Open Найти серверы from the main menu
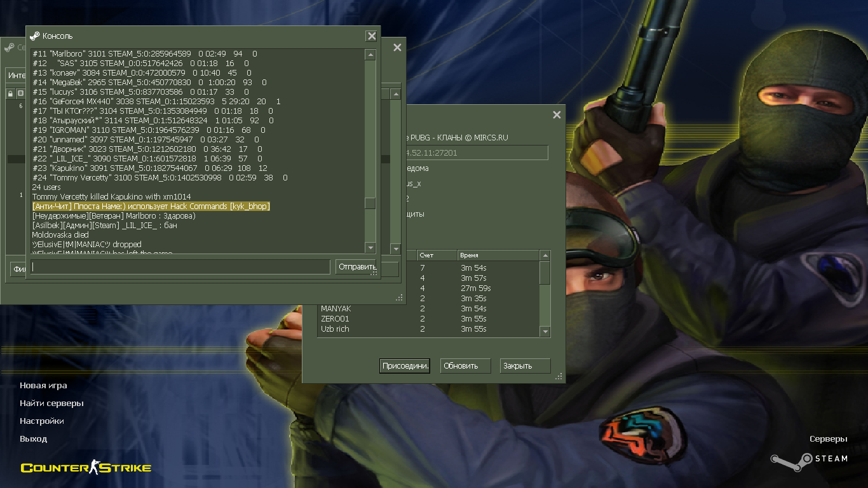This screenshot has width=868, height=488. tap(51, 403)
